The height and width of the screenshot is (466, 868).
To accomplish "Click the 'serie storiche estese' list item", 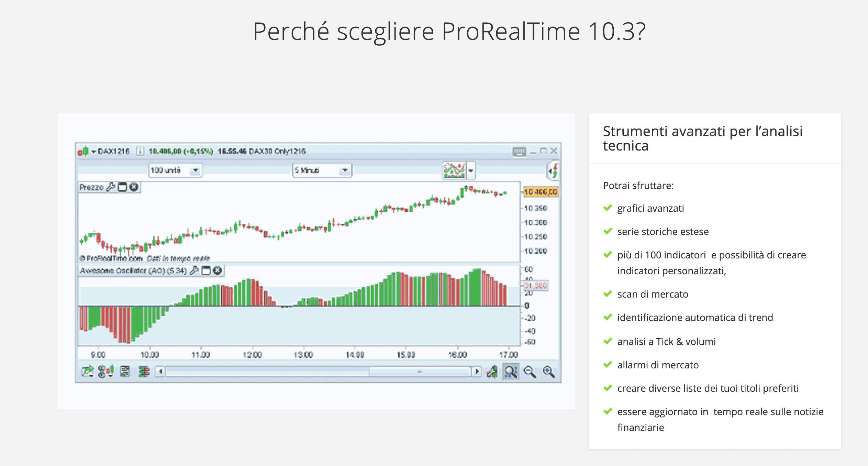I will [x=663, y=232].
